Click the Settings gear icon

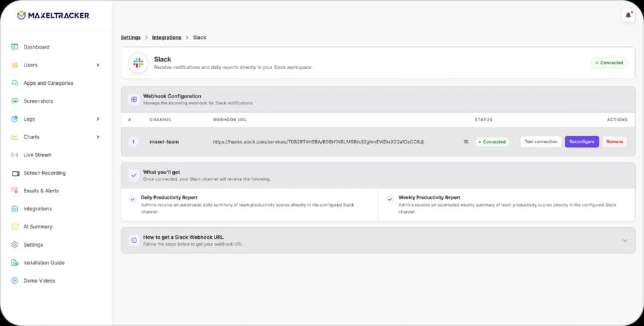[15, 245]
